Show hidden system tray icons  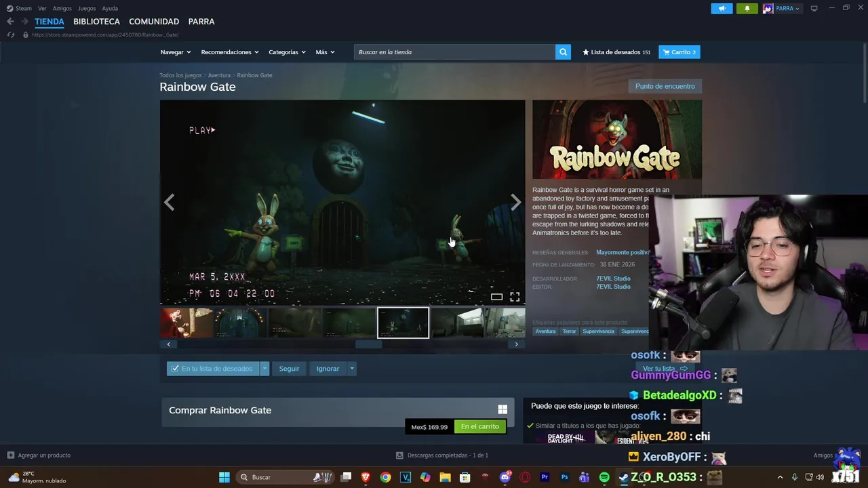(x=780, y=477)
